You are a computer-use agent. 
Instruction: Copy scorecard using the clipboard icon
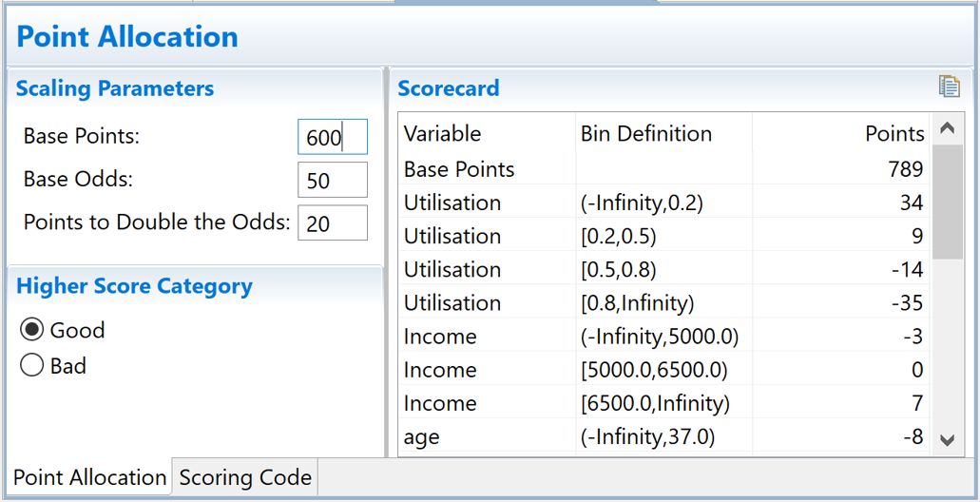coord(949,87)
